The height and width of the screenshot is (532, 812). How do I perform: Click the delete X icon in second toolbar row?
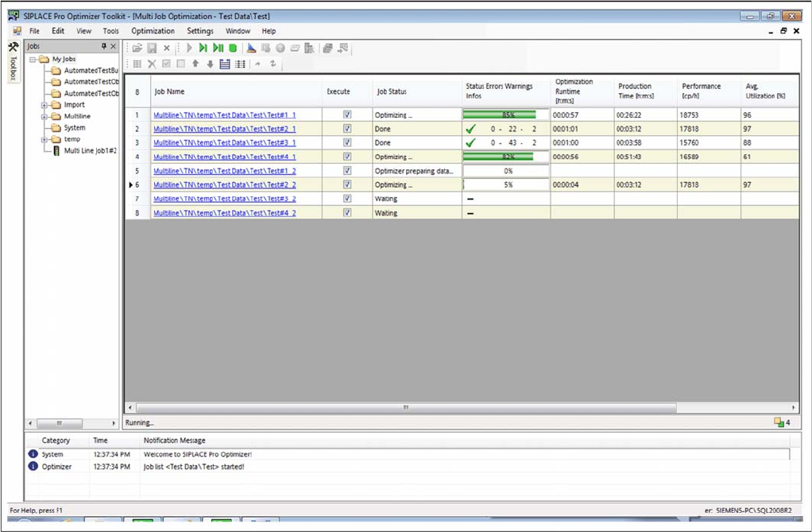[x=152, y=64]
